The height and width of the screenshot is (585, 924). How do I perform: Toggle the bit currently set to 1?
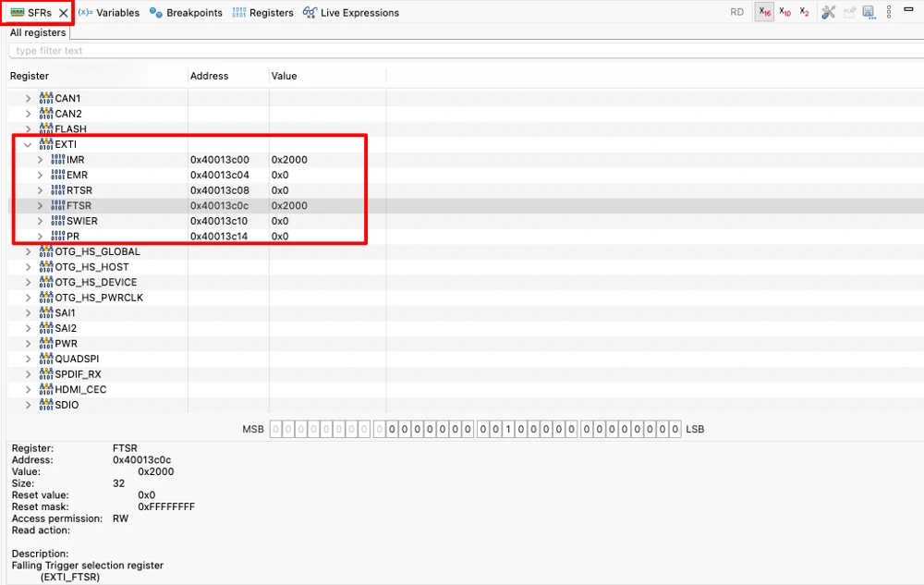click(x=508, y=429)
